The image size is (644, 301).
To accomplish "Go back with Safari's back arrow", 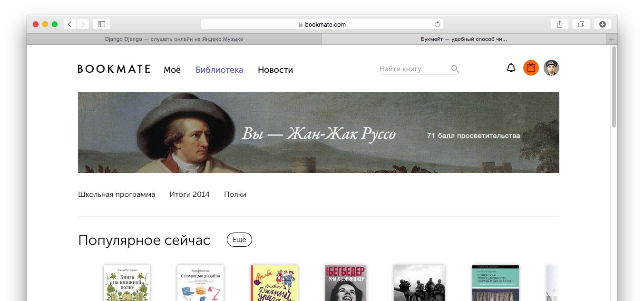I will pos(70,24).
